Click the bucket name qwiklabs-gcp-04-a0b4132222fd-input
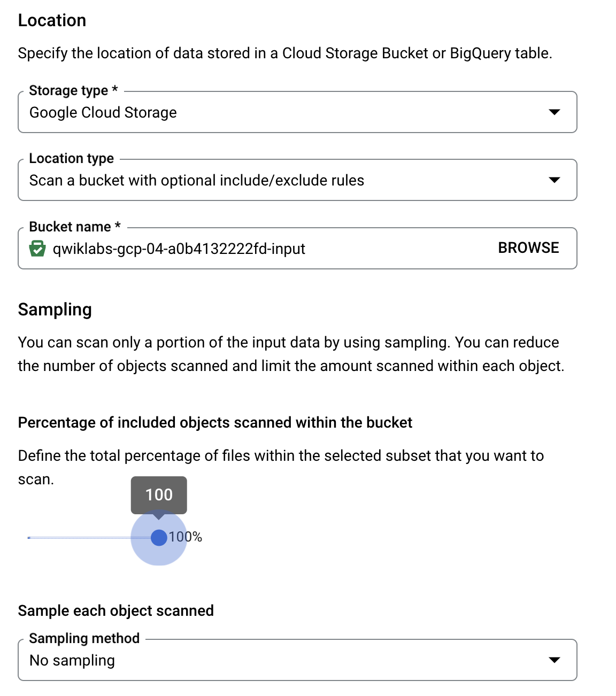Viewport: 616px width, 696px height. coord(178,249)
